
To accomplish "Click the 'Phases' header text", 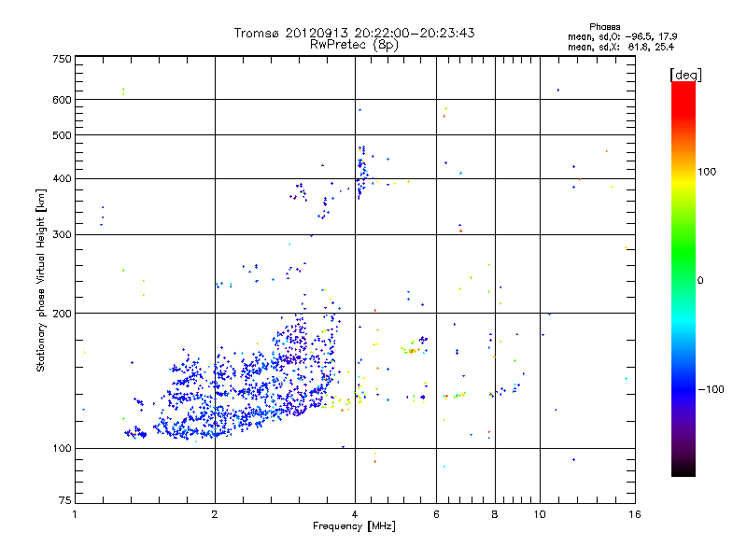I will pyautogui.click(x=604, y=27).
